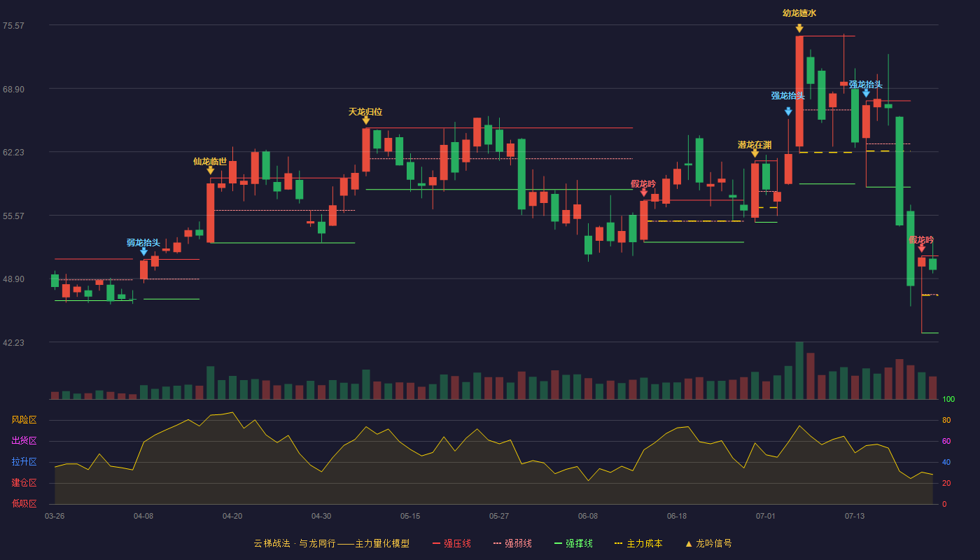Toggle the 强弱线 legend item

coord(512,543)
